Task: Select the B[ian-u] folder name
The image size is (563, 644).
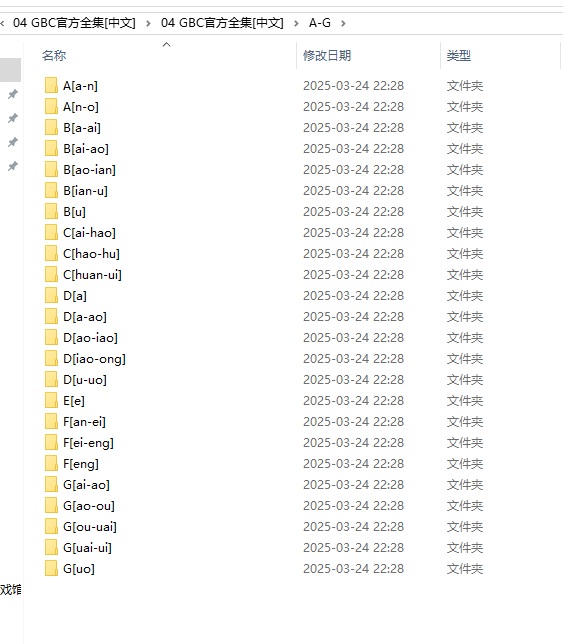Action: coord(85,191)
